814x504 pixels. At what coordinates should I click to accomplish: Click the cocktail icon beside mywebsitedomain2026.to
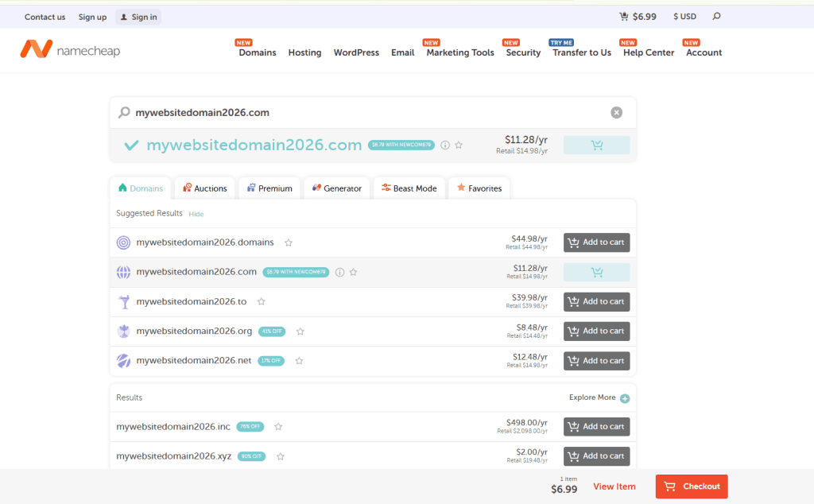(123, 301)
